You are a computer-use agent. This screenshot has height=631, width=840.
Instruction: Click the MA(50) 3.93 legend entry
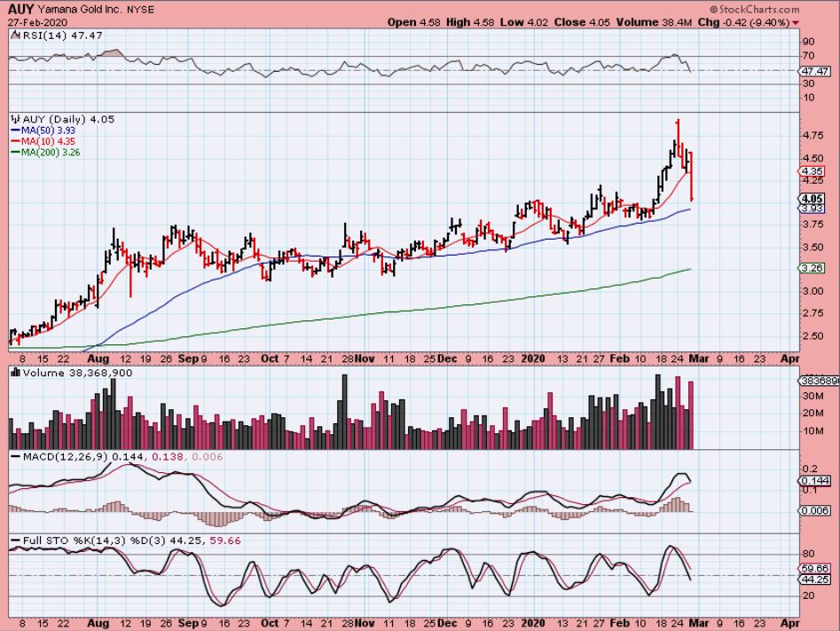tap(48, 130)
